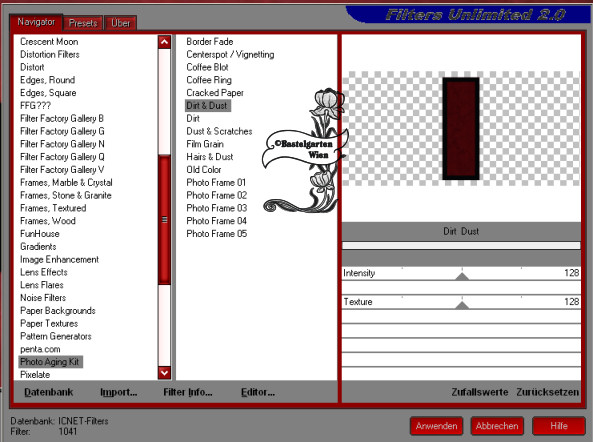This screenshot has width=593, height=442.
Task: Select Frames, Stone & Granite category
Action: click(x=66, y=195)
